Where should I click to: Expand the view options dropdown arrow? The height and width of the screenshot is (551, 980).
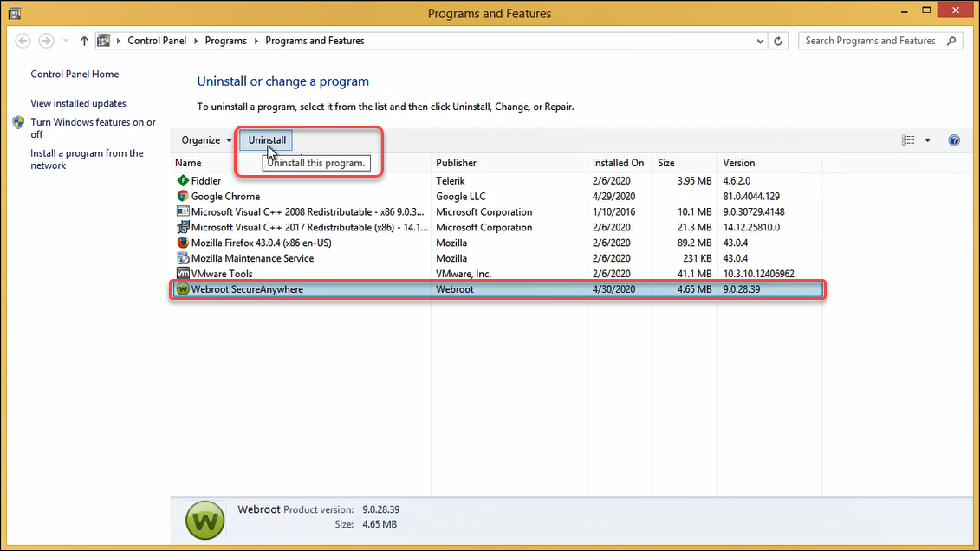tap(927, 140)
